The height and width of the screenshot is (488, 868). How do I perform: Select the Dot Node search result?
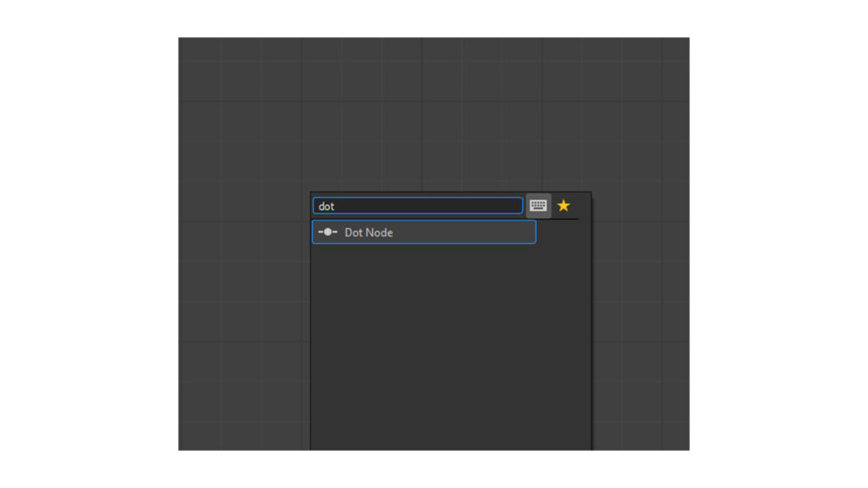pyautogui.click(x=424, y=232)
